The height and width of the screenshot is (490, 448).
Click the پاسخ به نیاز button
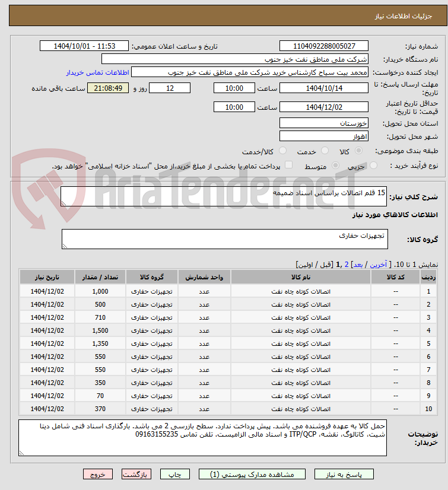[344, 475]
